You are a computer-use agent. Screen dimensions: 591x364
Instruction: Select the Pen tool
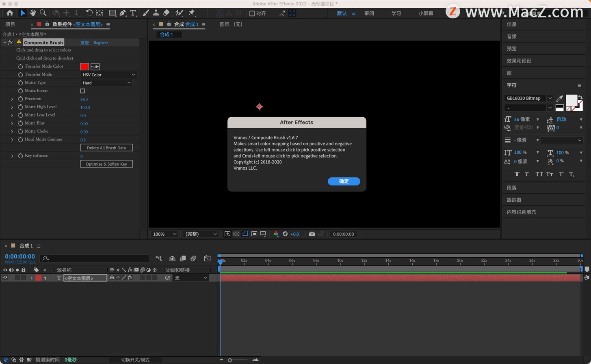[123, 13]
